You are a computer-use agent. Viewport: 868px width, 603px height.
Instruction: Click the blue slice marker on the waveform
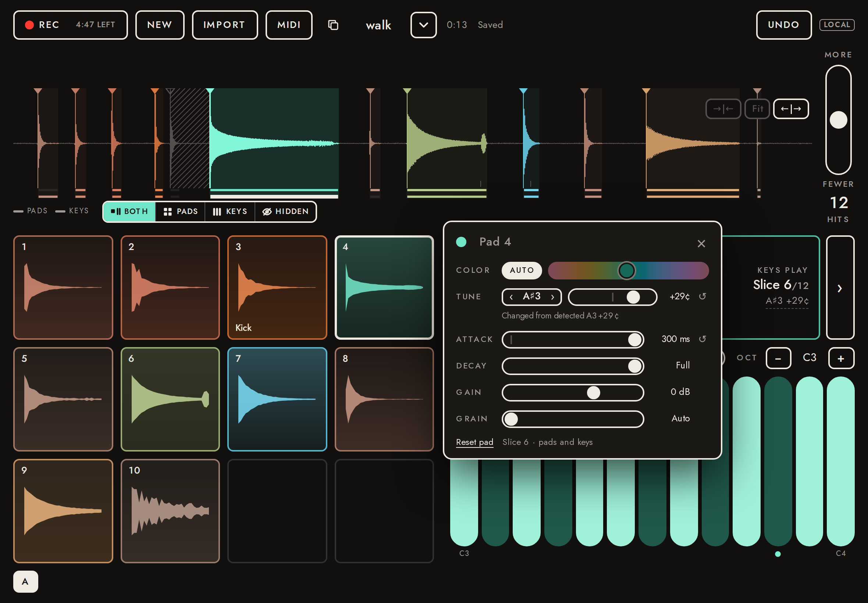523,91
